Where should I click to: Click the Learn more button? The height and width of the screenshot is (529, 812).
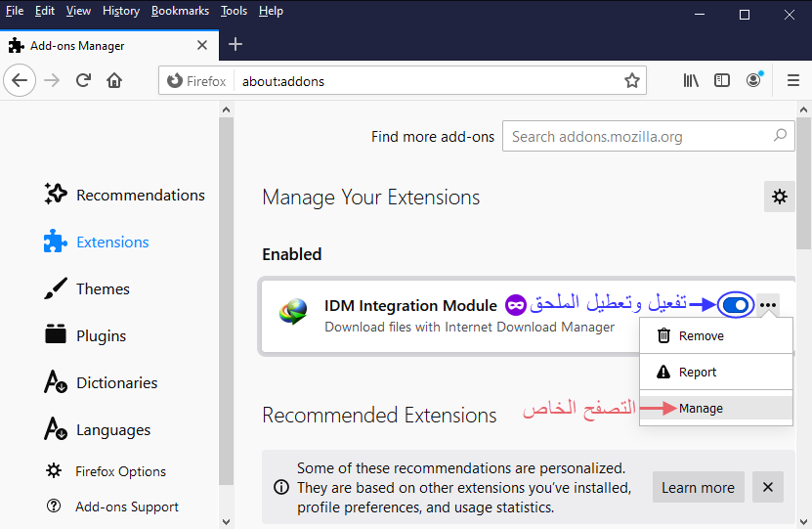pyautogui.click(x=698, y=487)
